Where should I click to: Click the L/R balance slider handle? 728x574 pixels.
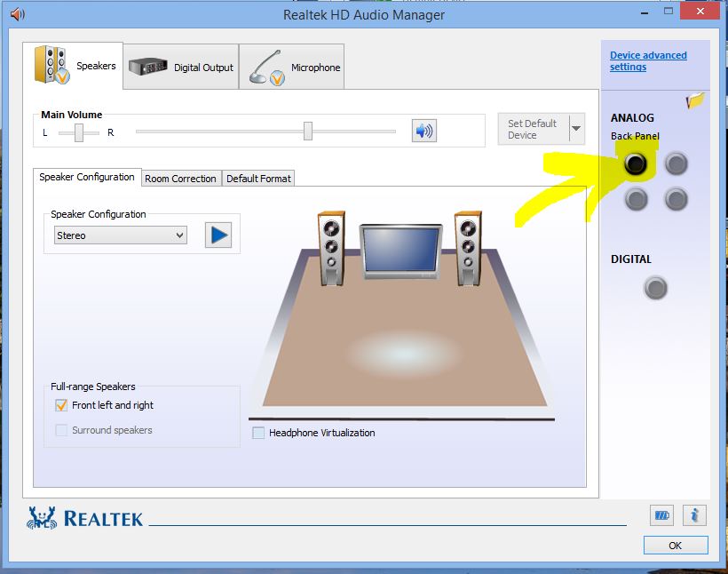[x=79, y=132]
